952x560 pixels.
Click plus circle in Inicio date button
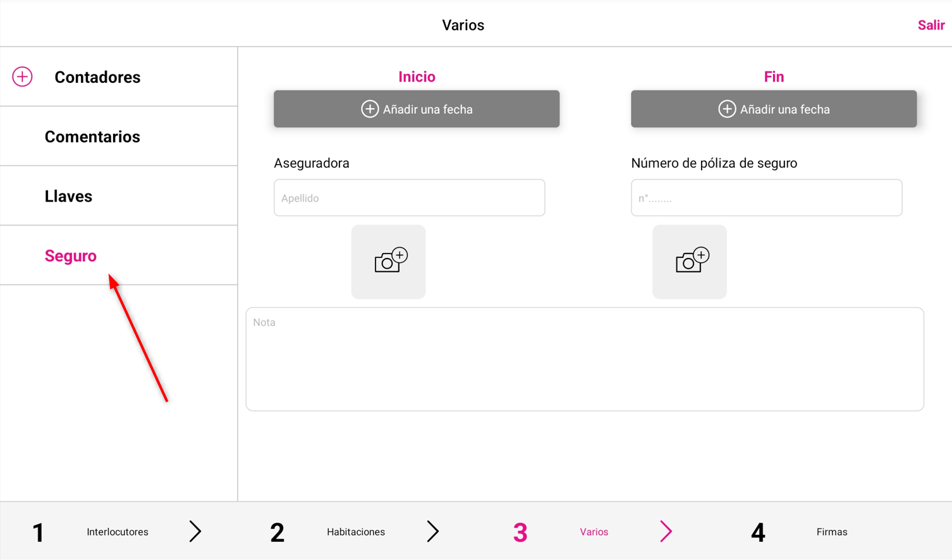coord(370,109)
